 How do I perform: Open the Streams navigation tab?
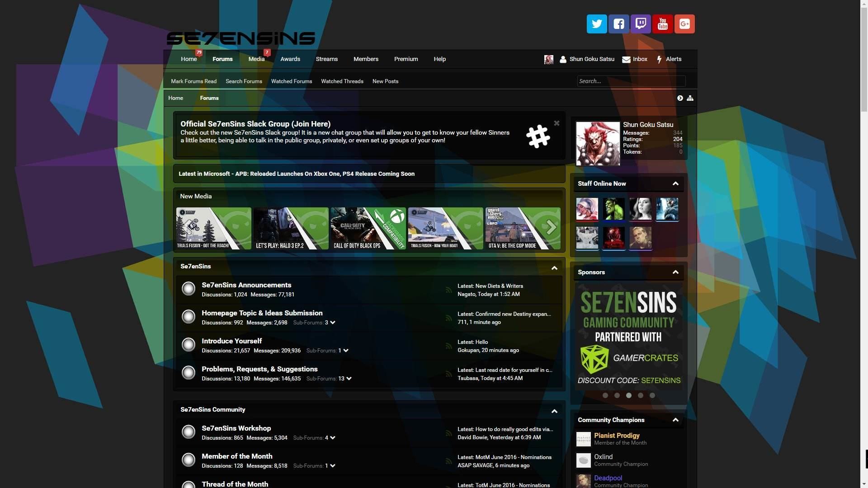327,59
